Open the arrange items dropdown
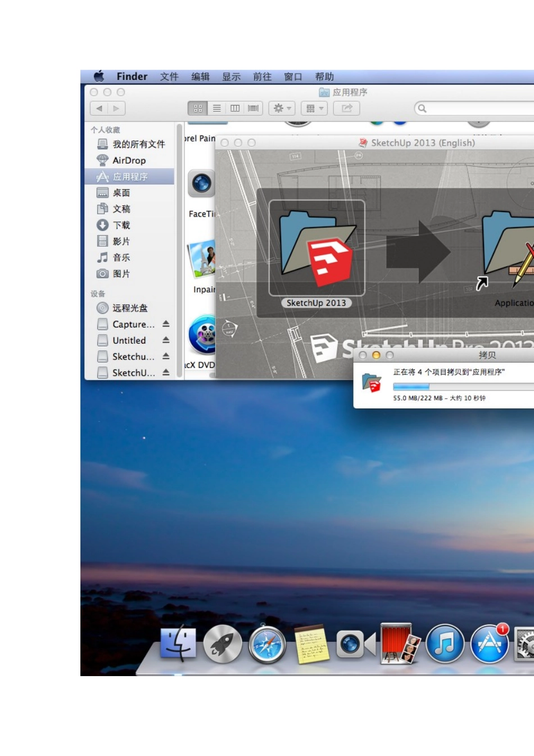The height and width of the screenshot is (756, 534). [x=314, y=109]
